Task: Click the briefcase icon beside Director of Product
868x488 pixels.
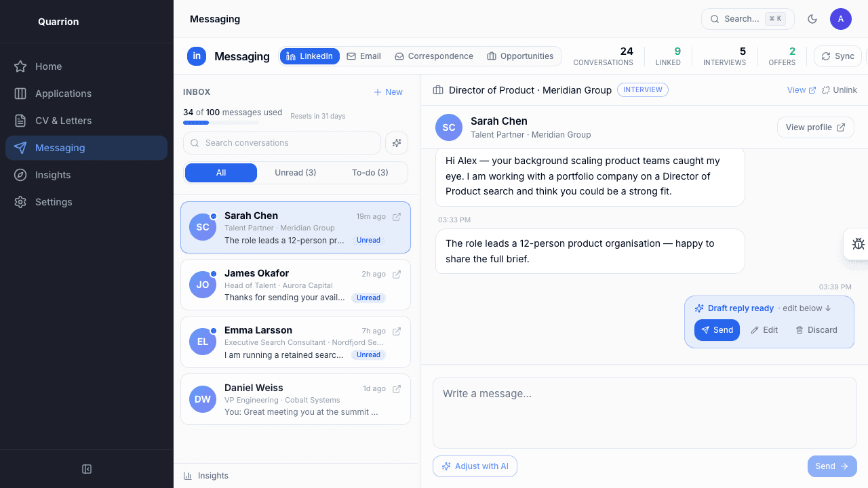Action: [x=438, y=90]
